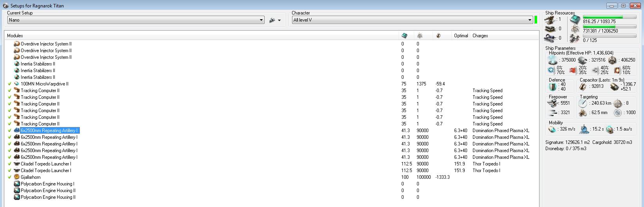Click the armor hitpoints icon next to 321516
This screenshot has height=207, width=644.
pyautogui.click(x=583, y=60)
